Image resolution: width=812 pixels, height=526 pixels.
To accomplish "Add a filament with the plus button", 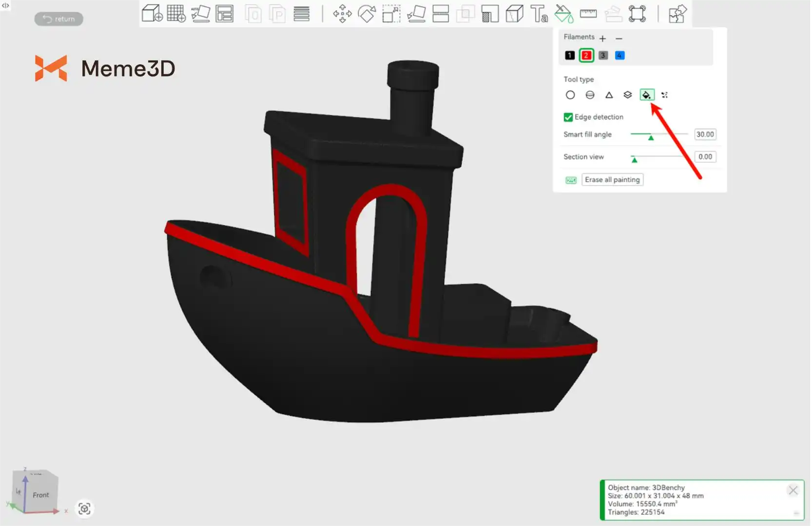I will (x=603, y=38).
